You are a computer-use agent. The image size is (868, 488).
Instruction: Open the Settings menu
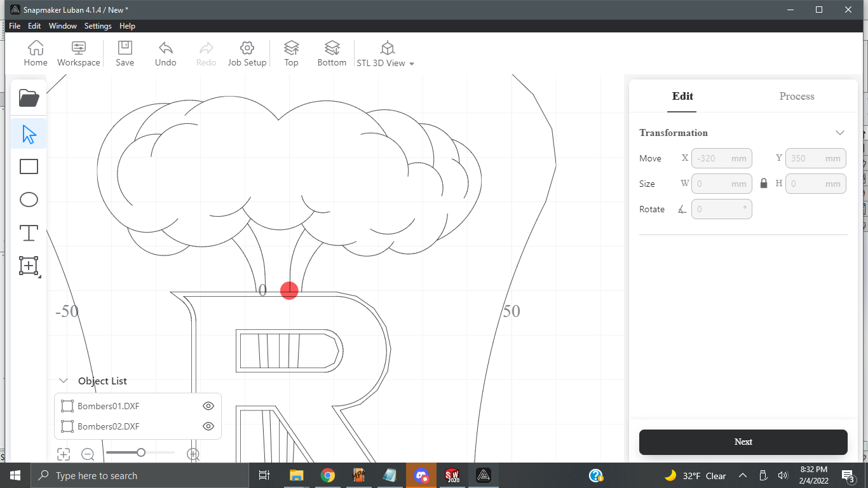tap(98, 26)
